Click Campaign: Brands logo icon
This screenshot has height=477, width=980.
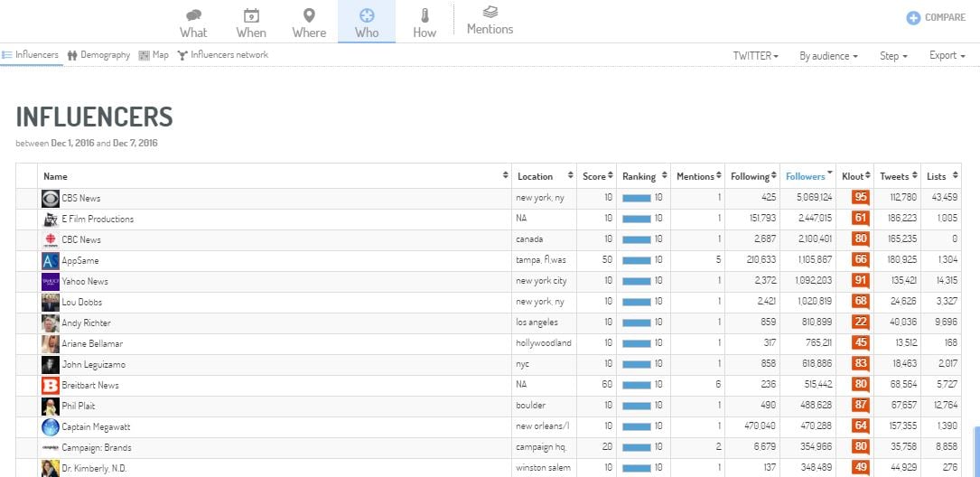click(x=50, y=447)
